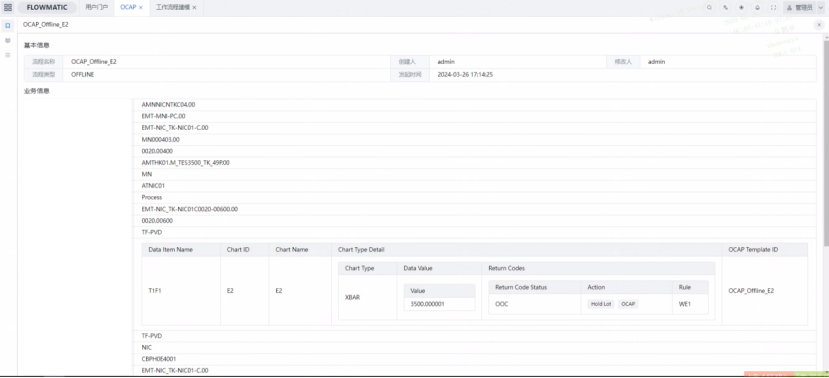This screenshot has height=378, width=829.
Task: Click the vertical scrollbar on right
Action: pos(826,143)
